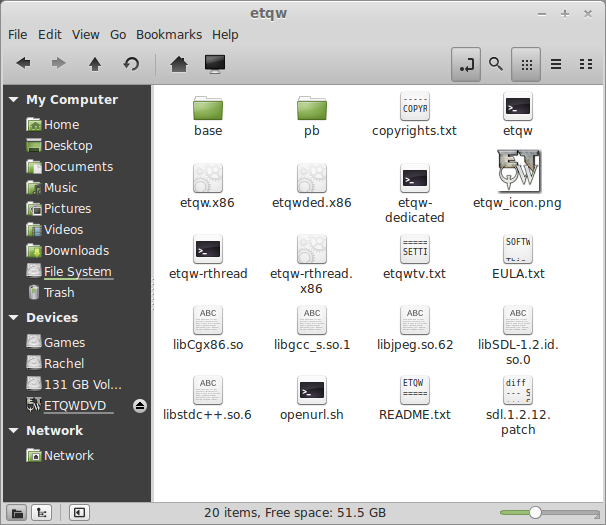Collapse the Network section
This screenshot has width=606, height=525.
(14, 431)
